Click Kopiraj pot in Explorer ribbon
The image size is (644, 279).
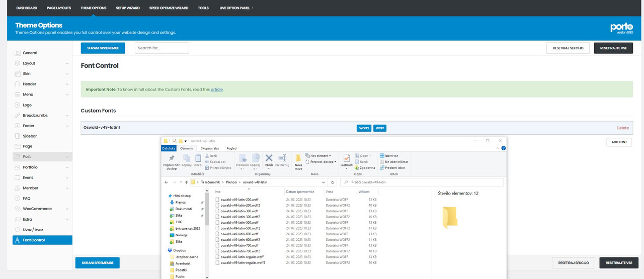pos(215,162)
